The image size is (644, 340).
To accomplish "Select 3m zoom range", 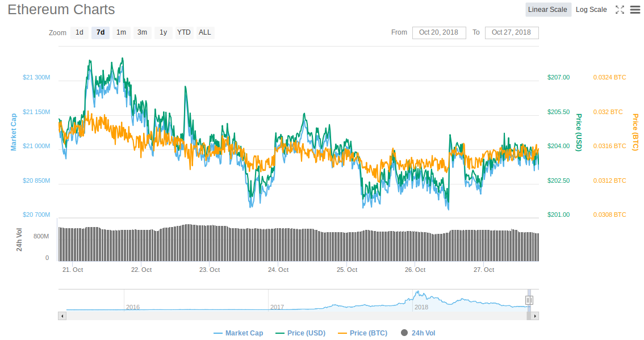I will [x=142, y=32].
